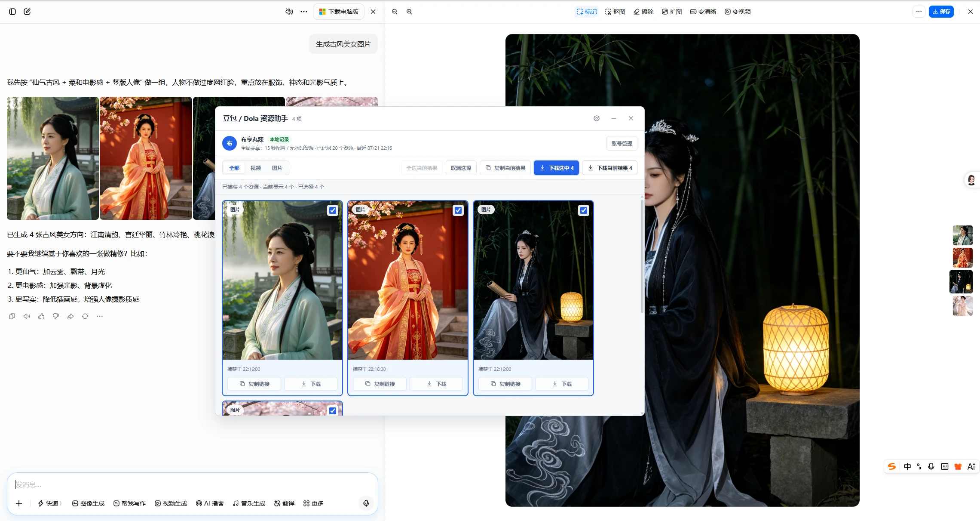Select the red-dress thumbnail in the viewer strip
Image resolution: width=980 pixels, height=521 pixels.
coord(962,258)
